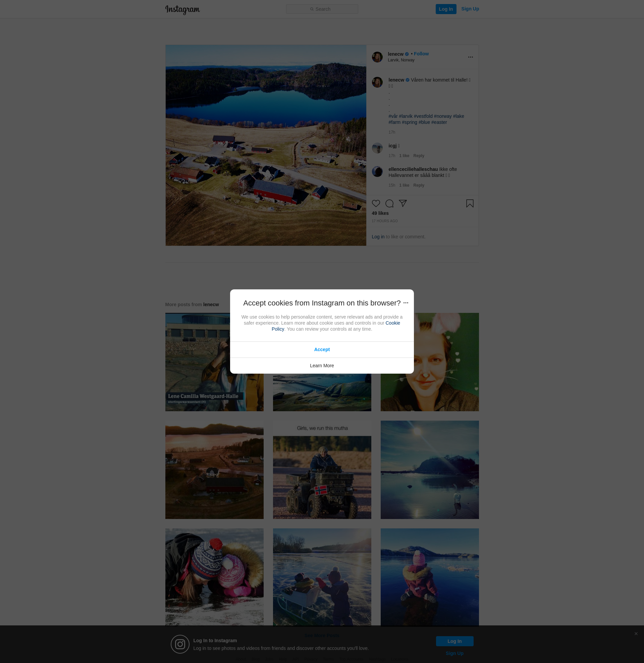Click the heart like icon
The height and width of the screenshot is (663, 644).
[376, 203]
